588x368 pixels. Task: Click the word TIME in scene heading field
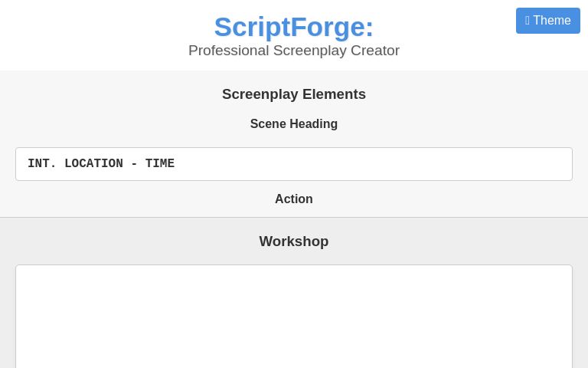[x=160, y=164]
